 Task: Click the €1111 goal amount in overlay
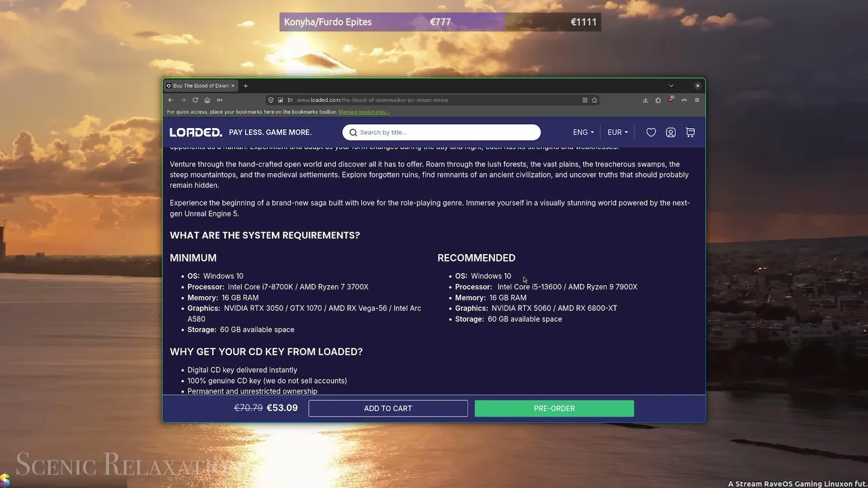pos(584,22)
